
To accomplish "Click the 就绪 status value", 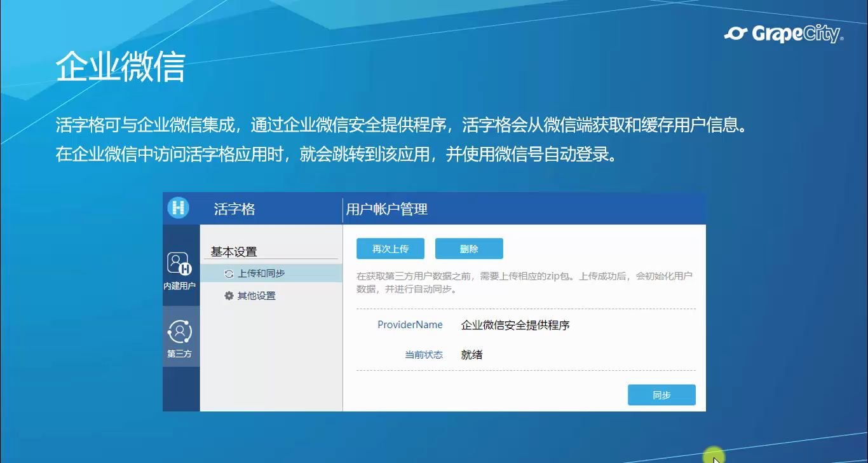I will pos(471,355).
